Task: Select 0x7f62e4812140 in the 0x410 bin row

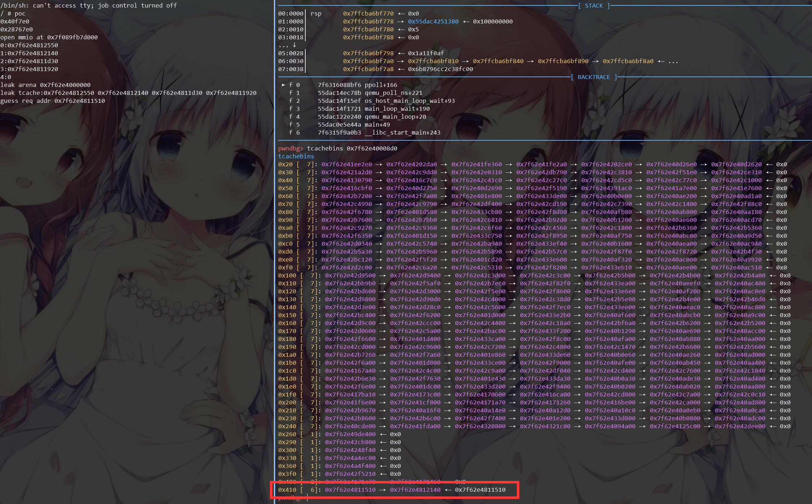Action: [x=415, y=490]
